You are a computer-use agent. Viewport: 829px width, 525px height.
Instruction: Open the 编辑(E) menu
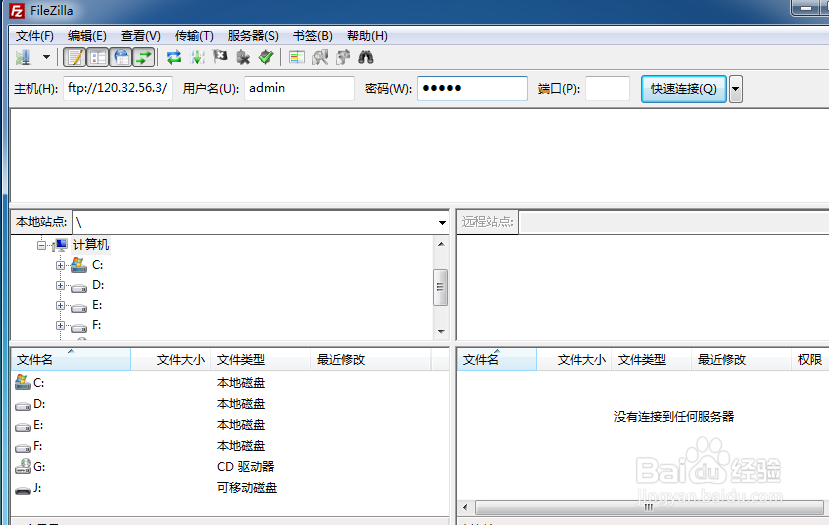coord(87,36)
